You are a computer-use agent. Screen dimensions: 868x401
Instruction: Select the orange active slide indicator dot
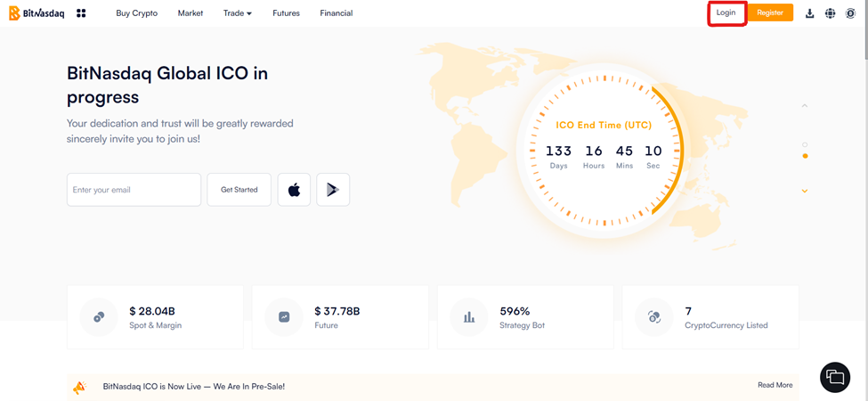pyautogui.click(x=805, y=156)
